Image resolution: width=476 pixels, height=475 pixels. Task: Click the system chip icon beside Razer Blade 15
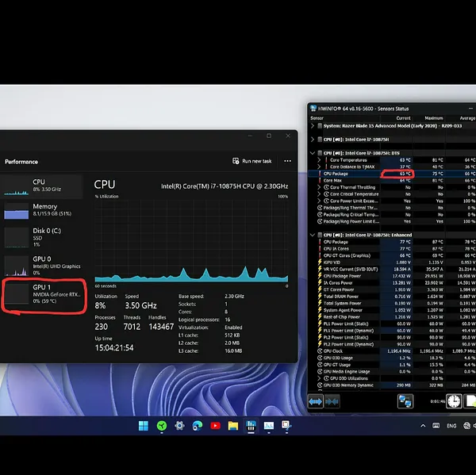pos(320,125)
